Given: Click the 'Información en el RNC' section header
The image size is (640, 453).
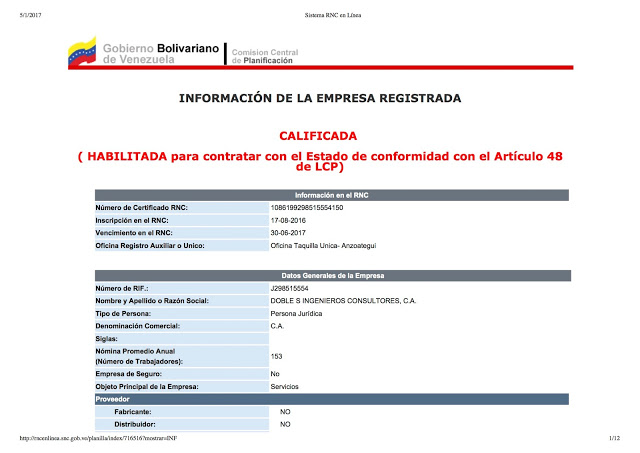Looking at the screenshot, I should tap(332, 195).
